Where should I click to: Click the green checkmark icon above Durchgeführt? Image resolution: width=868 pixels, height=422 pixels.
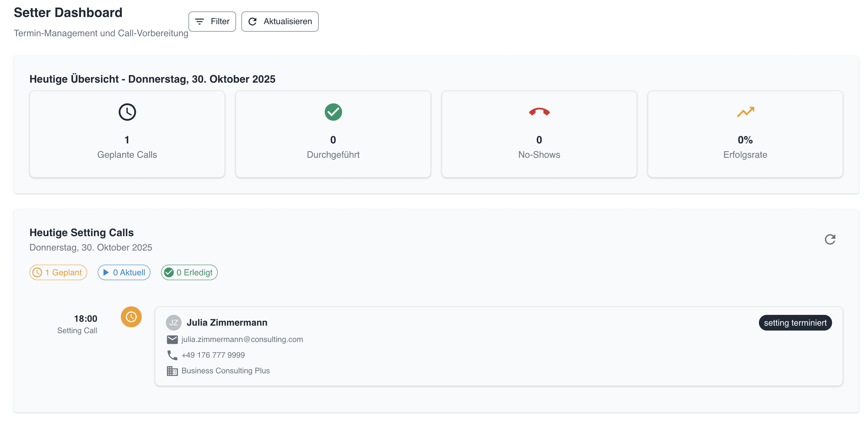pos(333,112)
